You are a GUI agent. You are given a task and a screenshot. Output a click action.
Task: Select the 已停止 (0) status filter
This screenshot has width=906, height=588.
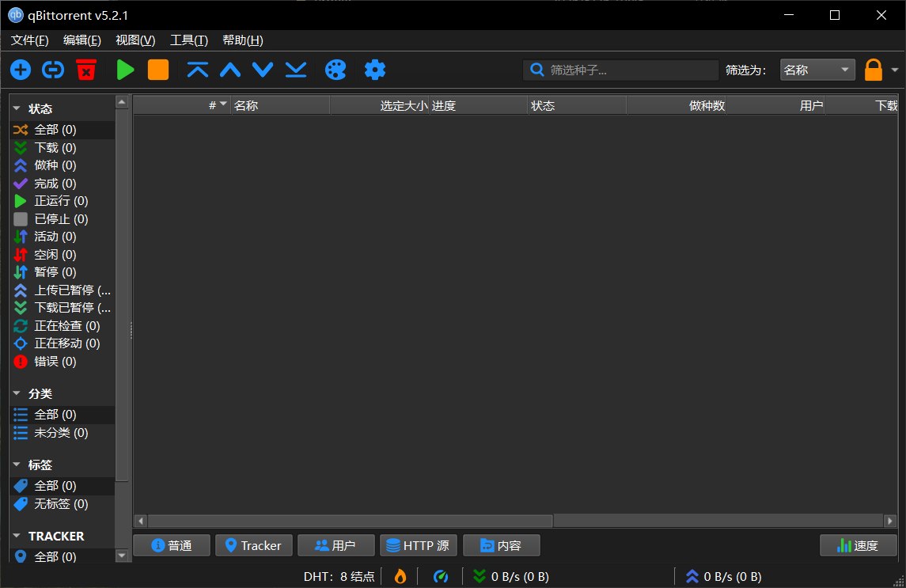coord(63,218)
